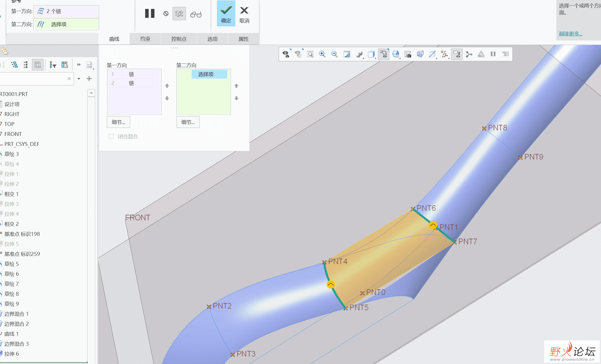
Task: Click the previous view eye-clock icon
Action: (x=298, y=54)
